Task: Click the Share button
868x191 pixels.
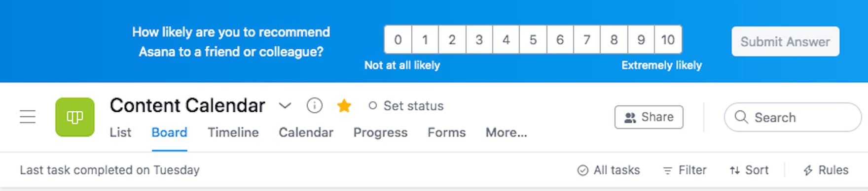Action: [x=649, y=117]
